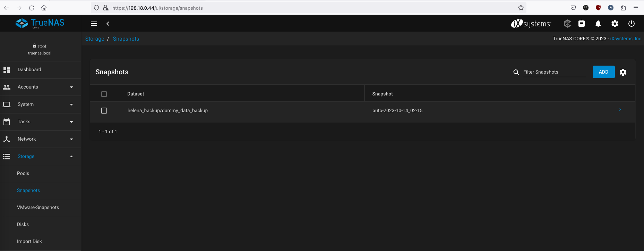The height and width of the screenshot is (251, 644).
Task: Expand the Accounts menu
Action: (41, 87)
